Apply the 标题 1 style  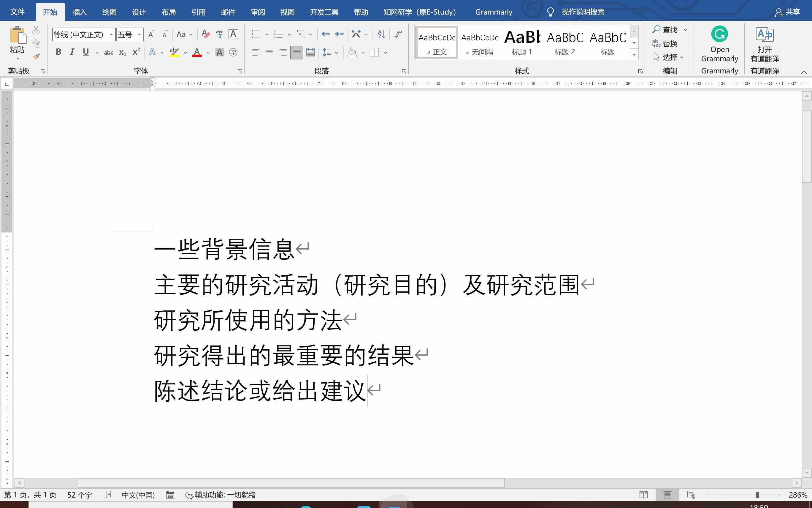[x=522, y=42]
